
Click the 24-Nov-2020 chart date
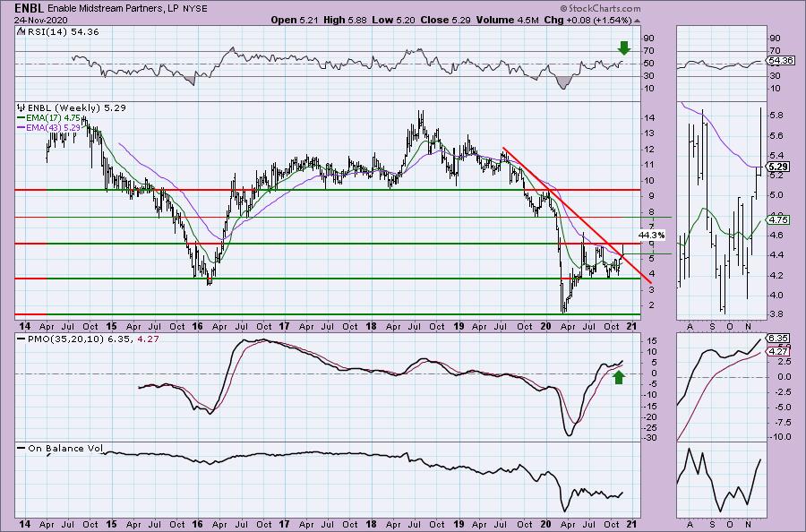click(39, 20)
